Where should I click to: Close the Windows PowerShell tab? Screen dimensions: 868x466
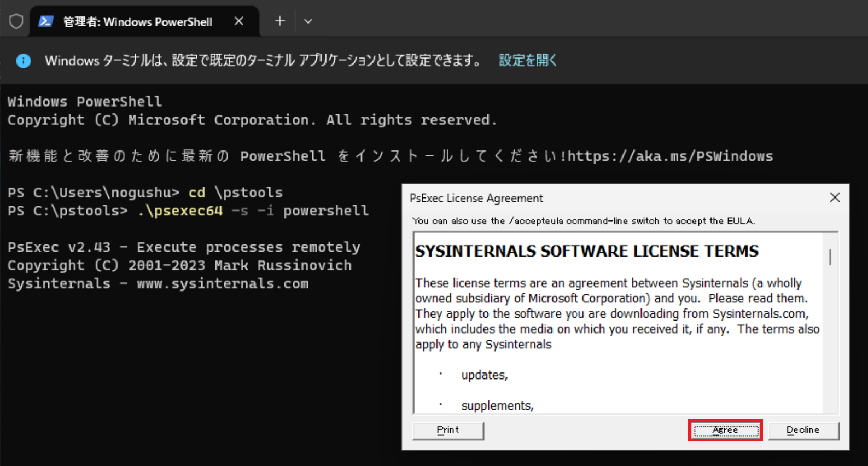[x=239, y=21]
